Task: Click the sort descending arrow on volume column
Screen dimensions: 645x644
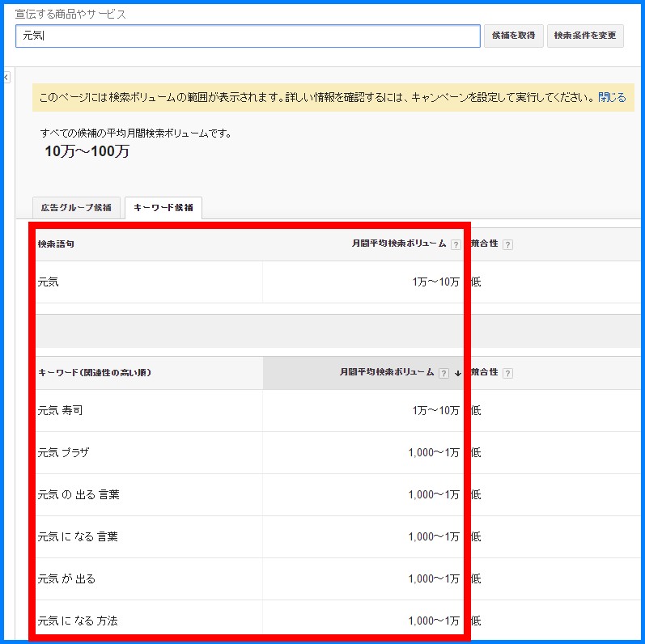Action: tap(457, 373)
